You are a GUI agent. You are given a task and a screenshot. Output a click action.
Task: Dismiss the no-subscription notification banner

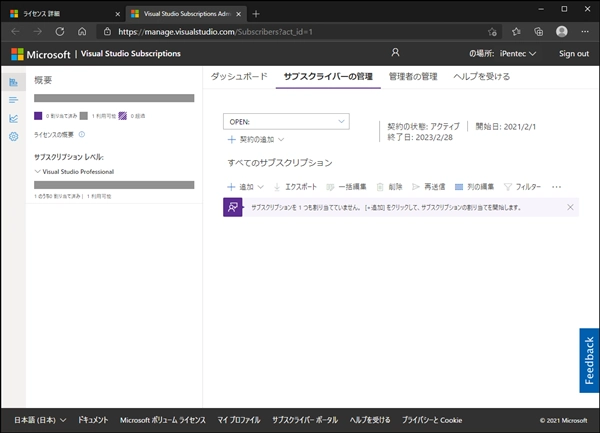(x=570, y=207)
